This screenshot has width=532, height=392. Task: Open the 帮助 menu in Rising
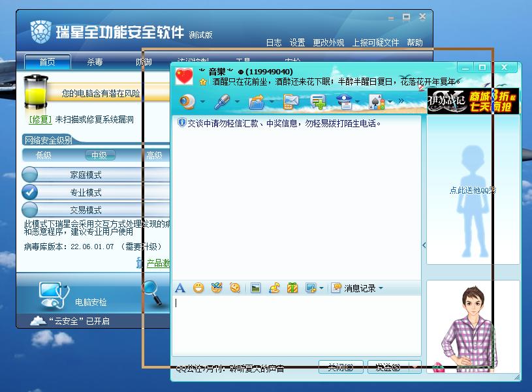[x=415, y=43]
